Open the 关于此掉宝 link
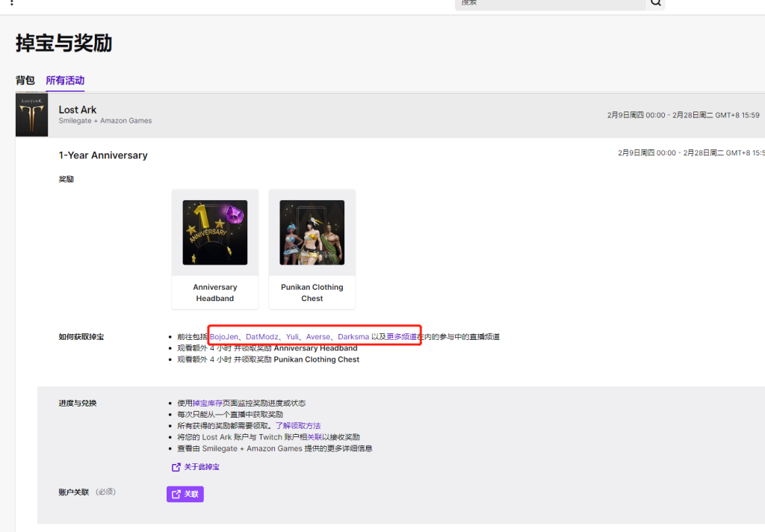 click(x=202, y=467)
